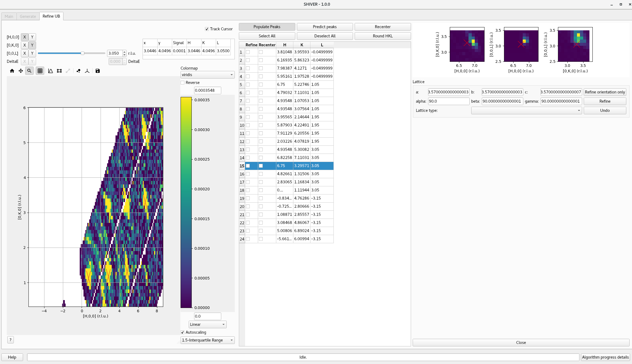Viewport: 632px width, 364px height.
Task: Select the pan/move tool
Action: point(20,71)
